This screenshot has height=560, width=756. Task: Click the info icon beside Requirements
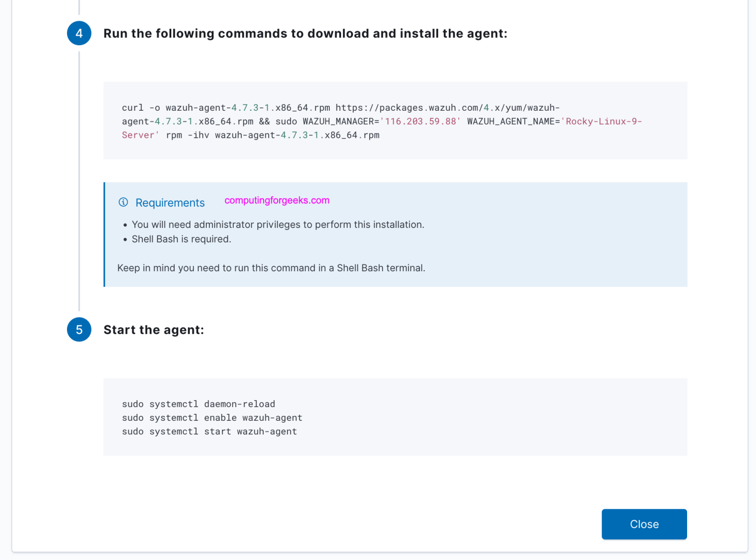[123, 202]
